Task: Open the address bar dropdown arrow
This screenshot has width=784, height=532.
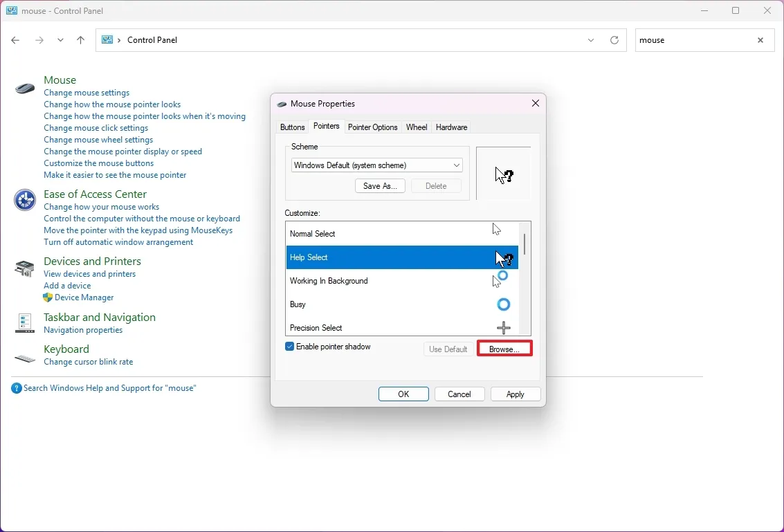Action: [591, 40]
